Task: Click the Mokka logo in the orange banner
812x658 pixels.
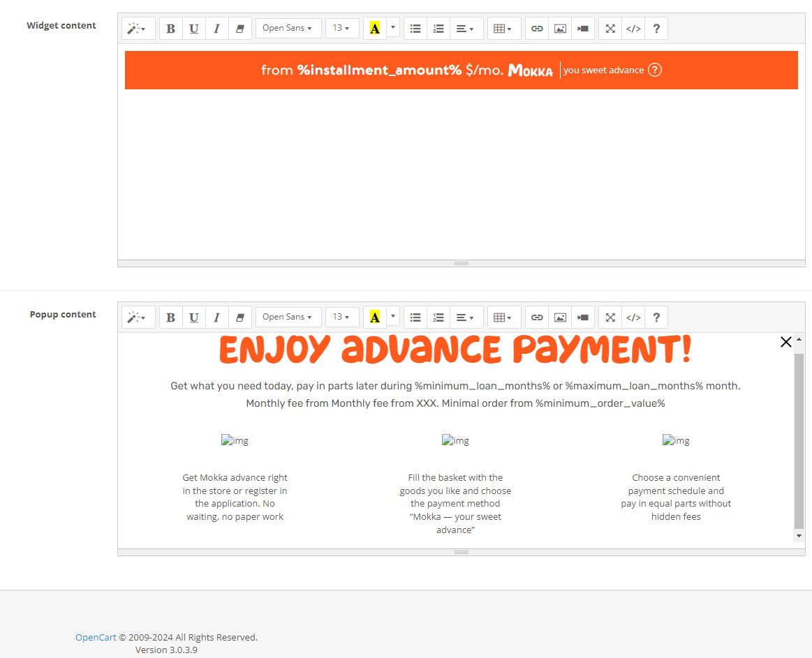Action: coord(531,70)
